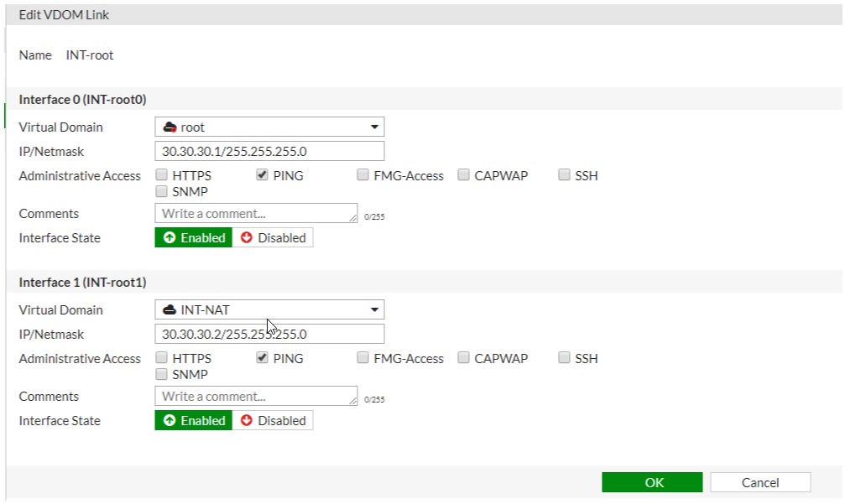Enable SSH on Interface 0
The image size is (845, 504).
coord(564,176)
